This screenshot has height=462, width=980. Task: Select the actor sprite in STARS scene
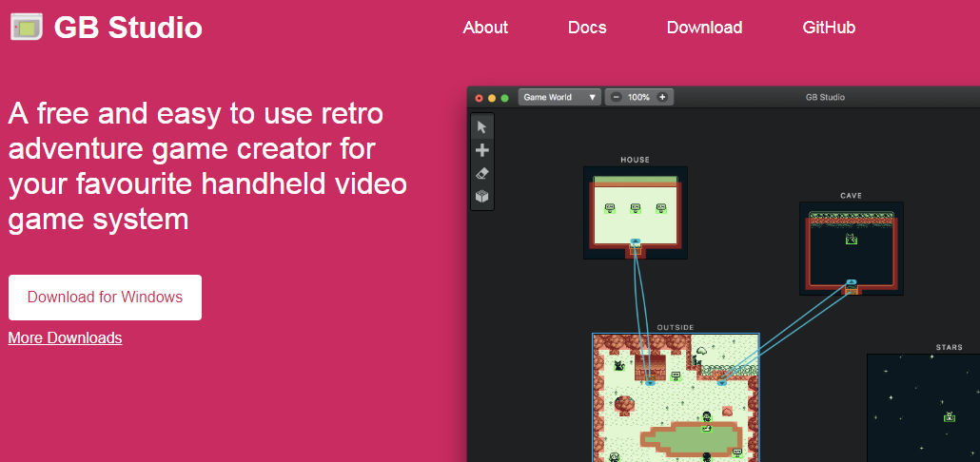pyautogui.click(x=950, y=415)
